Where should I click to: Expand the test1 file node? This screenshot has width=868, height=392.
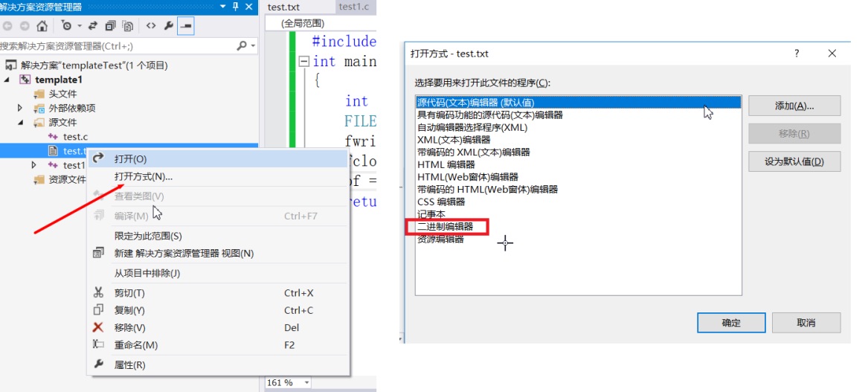[34, 165]
